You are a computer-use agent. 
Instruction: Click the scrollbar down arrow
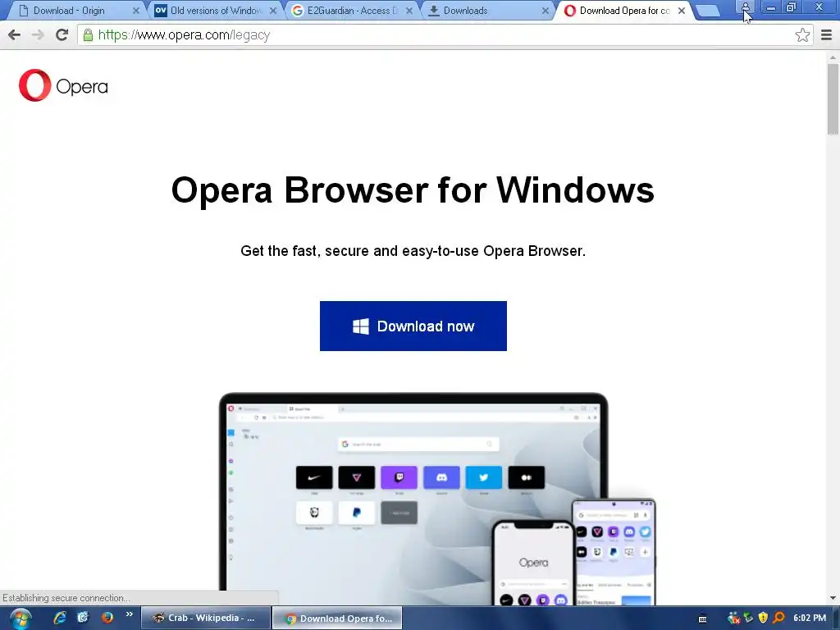(x=833, y=598)
